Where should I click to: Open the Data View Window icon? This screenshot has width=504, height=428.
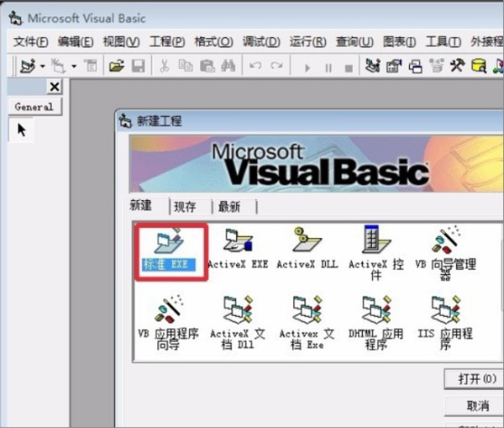coord(479,66)
